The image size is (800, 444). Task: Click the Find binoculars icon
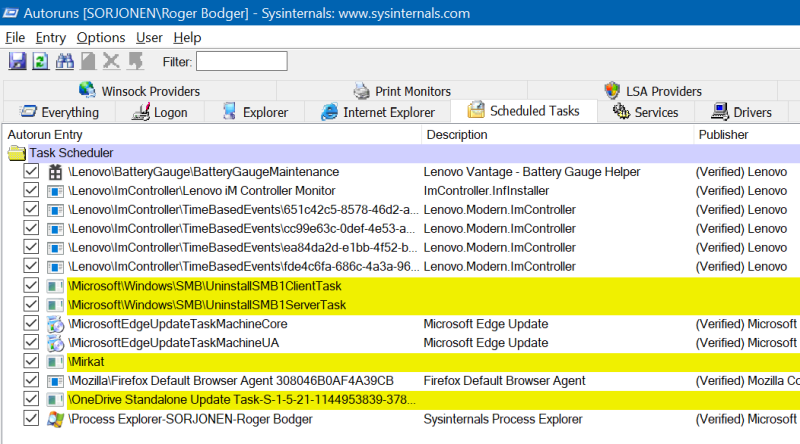pos(65,62)
